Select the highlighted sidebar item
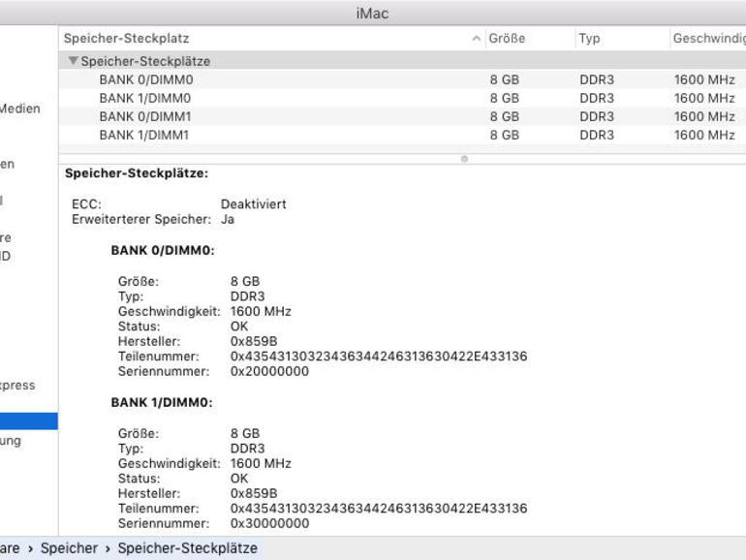Viewport: 746px width, 560px height. [x=28, y=421]
